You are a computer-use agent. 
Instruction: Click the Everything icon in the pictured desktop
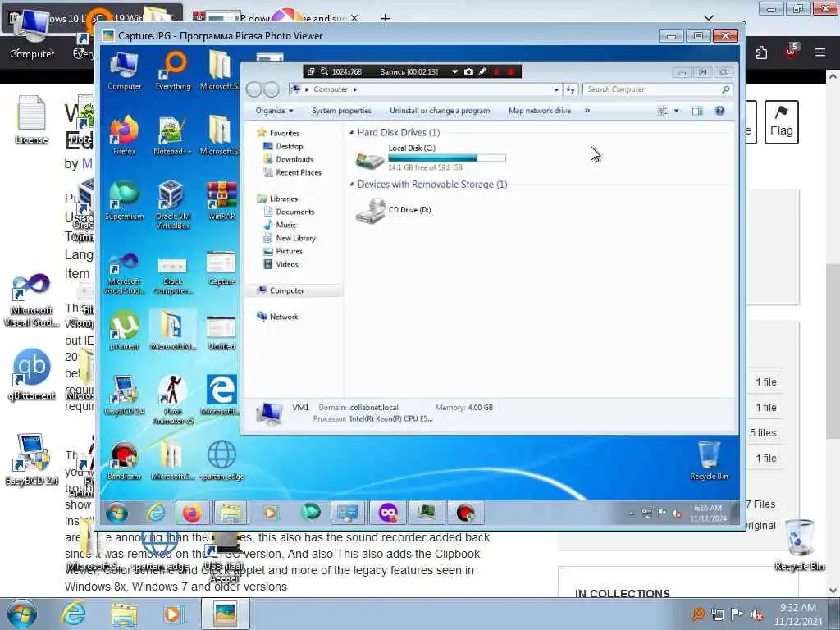[173, 71]
